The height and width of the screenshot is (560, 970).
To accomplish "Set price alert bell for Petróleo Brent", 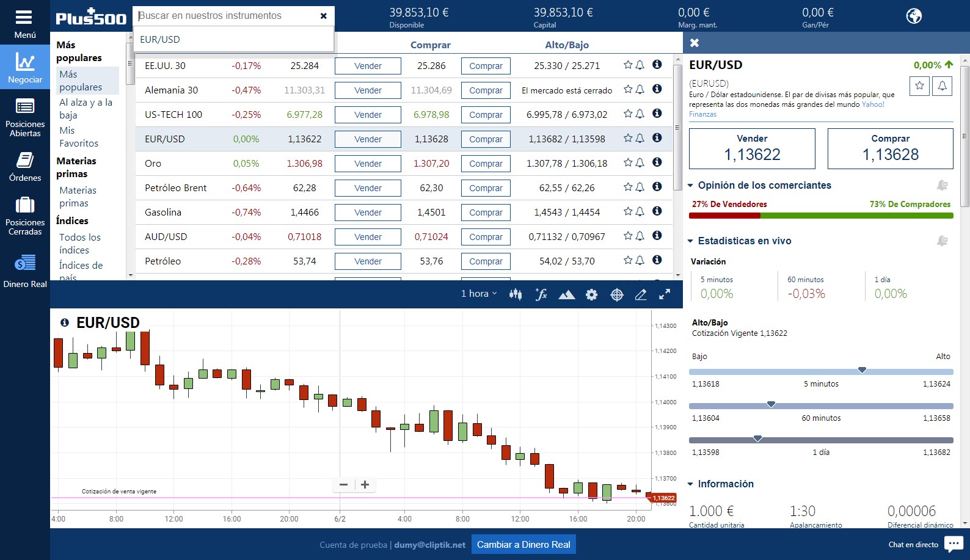I will [x=640, y=187].
